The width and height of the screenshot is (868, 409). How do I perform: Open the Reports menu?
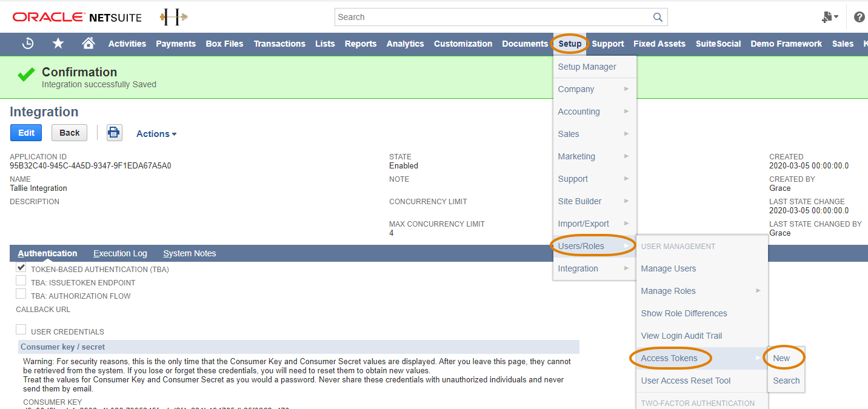point(361,44)
